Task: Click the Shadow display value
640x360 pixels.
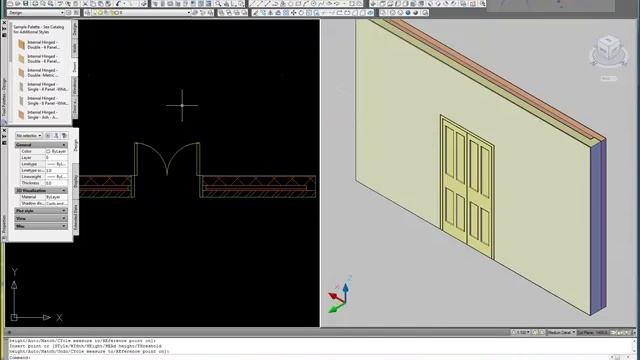Action: (56, 203)
